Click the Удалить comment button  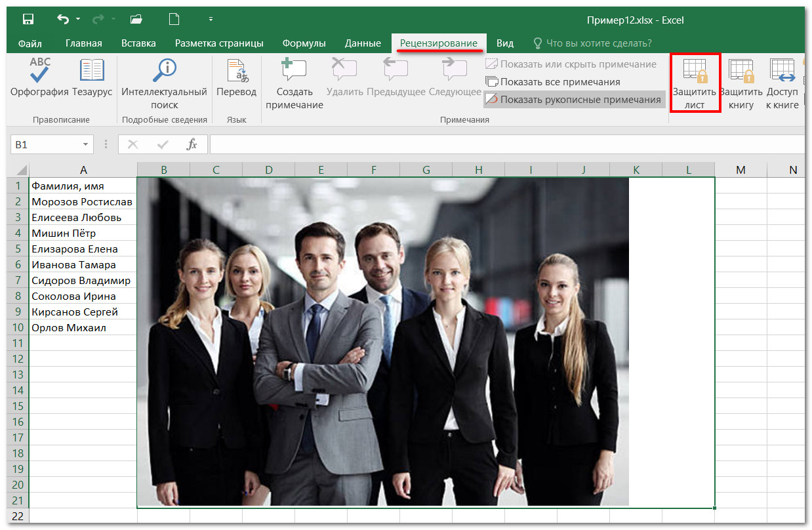click(344, 77)
